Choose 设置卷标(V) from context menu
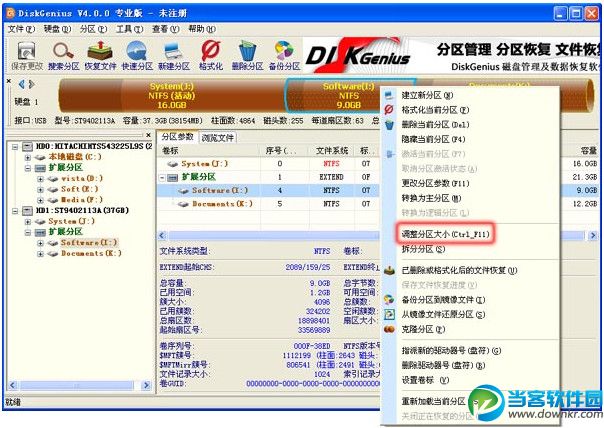This screenshot has width=604, height=428. (425, 380)
